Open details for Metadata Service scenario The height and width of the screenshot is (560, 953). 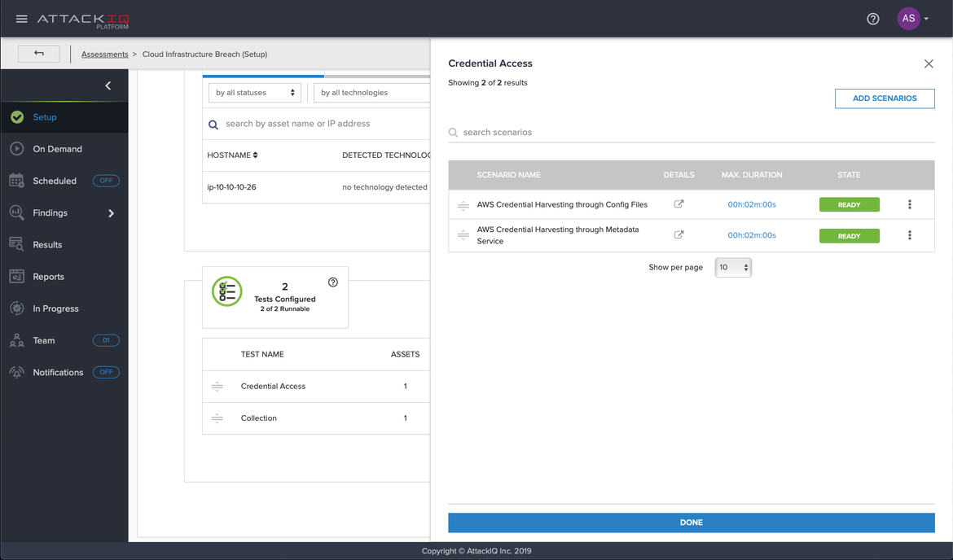coord(679,235)
